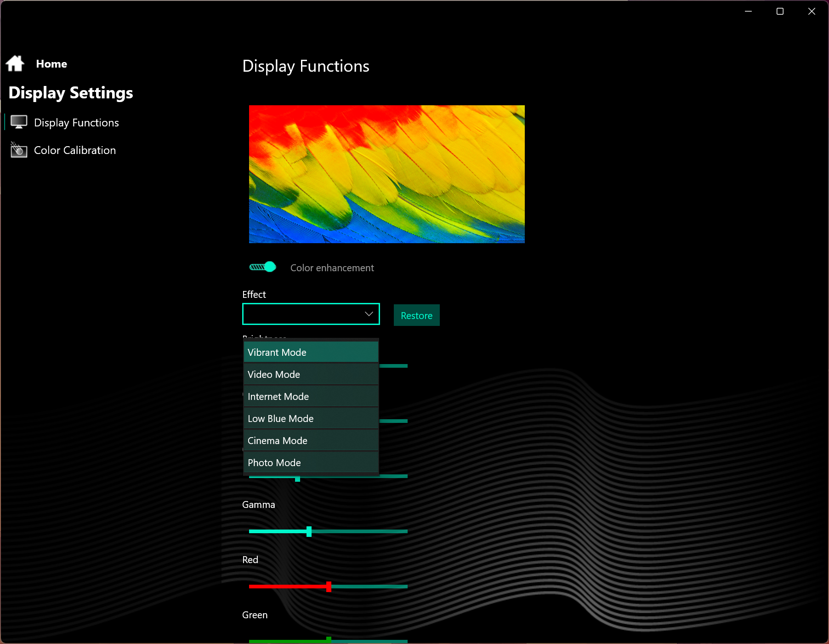The height and width of the screenshot is (644, 829).
Task: Toggle the Color enhancement switch
Action: (x=262, y=267)
